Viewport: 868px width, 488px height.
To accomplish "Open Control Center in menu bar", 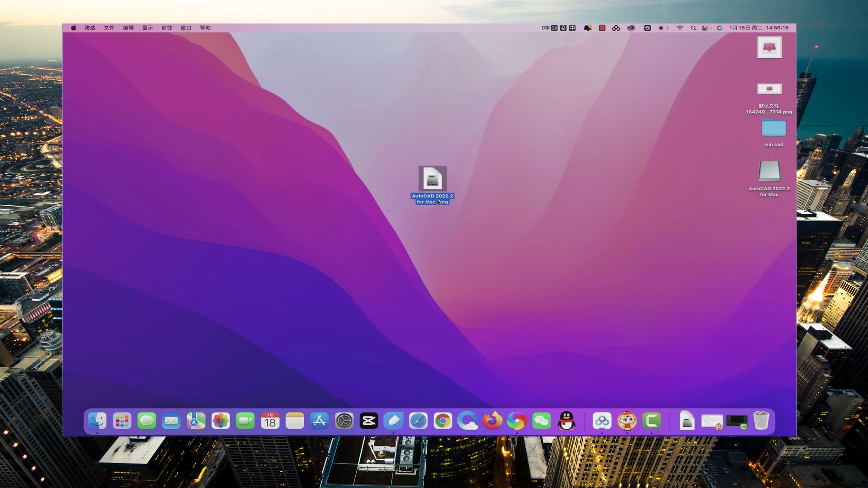I will [705, 28].
